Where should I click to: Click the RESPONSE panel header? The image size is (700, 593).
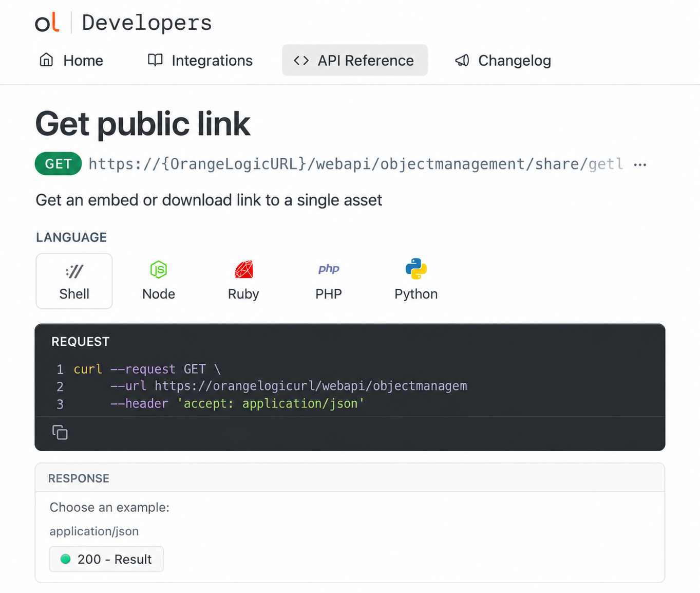coord(350,478)
